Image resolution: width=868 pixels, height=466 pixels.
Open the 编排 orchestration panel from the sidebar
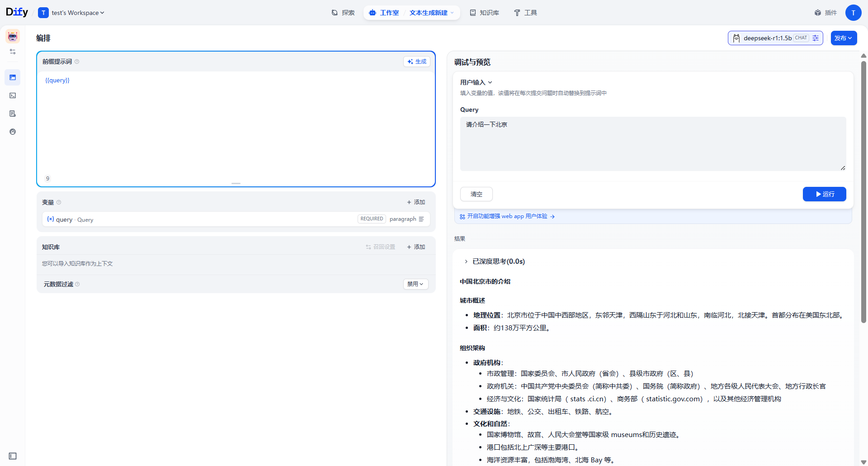[12, 77]
